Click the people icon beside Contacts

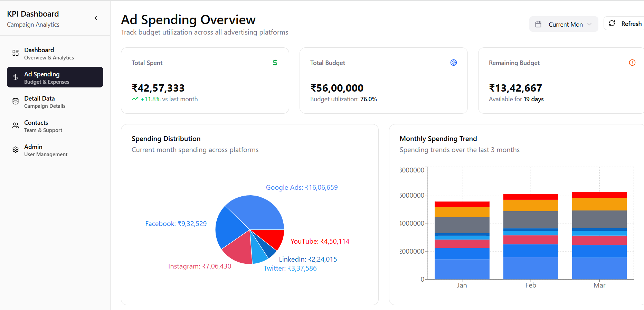[16, 125]
